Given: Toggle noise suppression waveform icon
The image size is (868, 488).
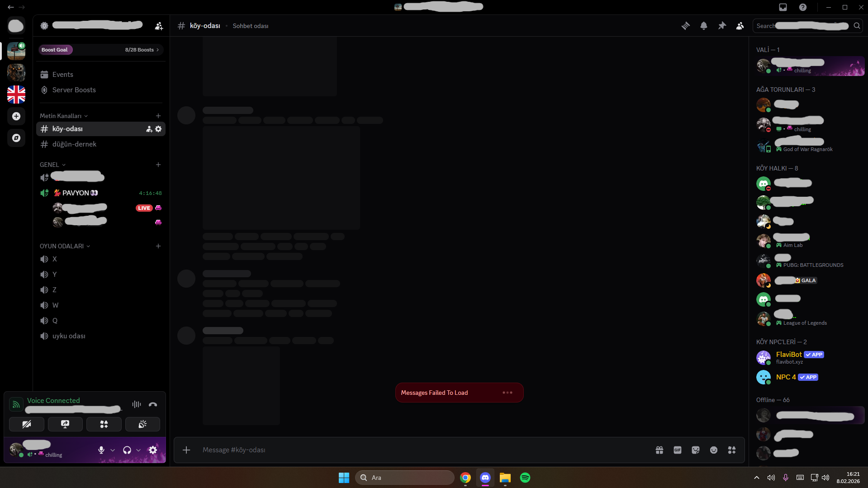Looking at the screenshot, I should 136,404.
